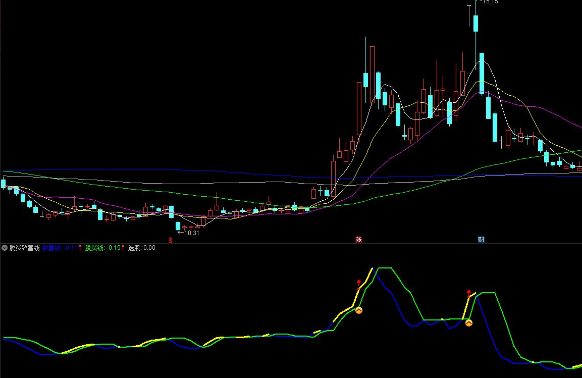The height and width of the screenshot is (378, 582).
Task: Click the red square event marker below the candles
Action: (x=359, y=239)
